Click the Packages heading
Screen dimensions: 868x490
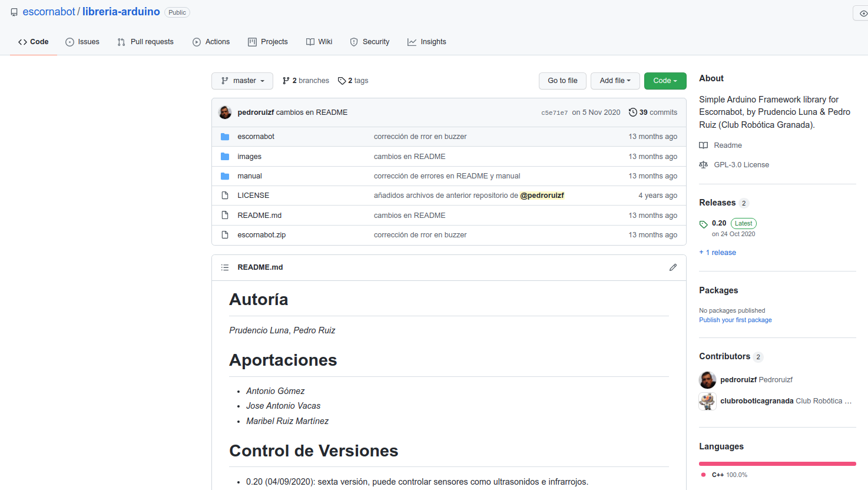(x=718, y=290)
